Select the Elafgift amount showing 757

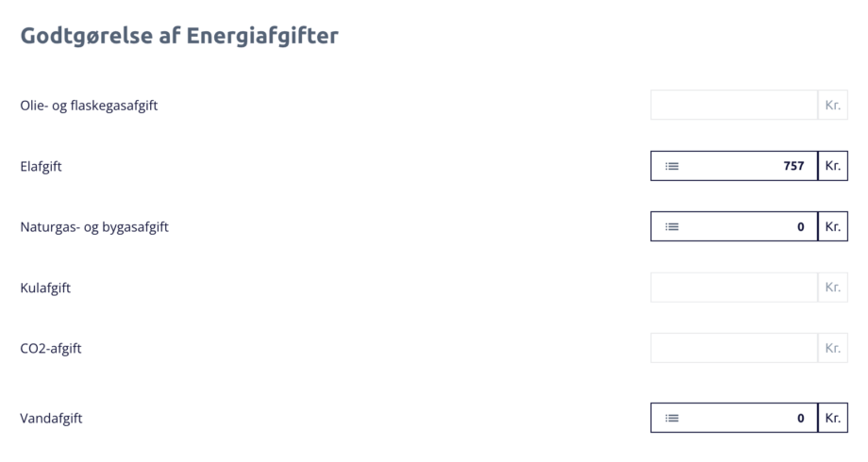click(x=745, y=166)
